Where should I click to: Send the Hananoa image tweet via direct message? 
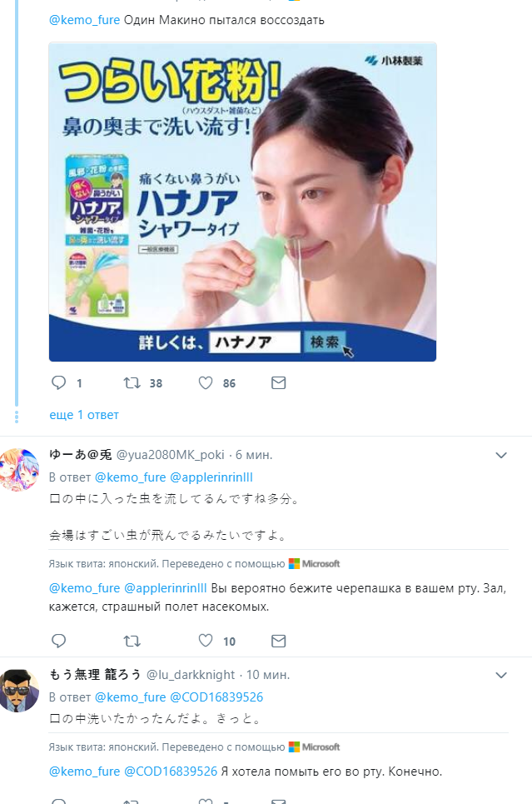278,383
